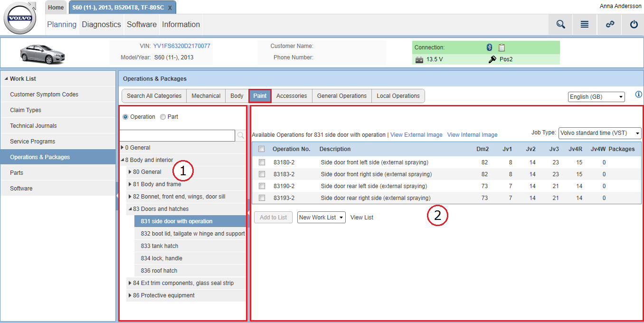This screenshot has height=323, width=644.
Task: Click the Bluetooth connection icon
Action: (489, 47)
